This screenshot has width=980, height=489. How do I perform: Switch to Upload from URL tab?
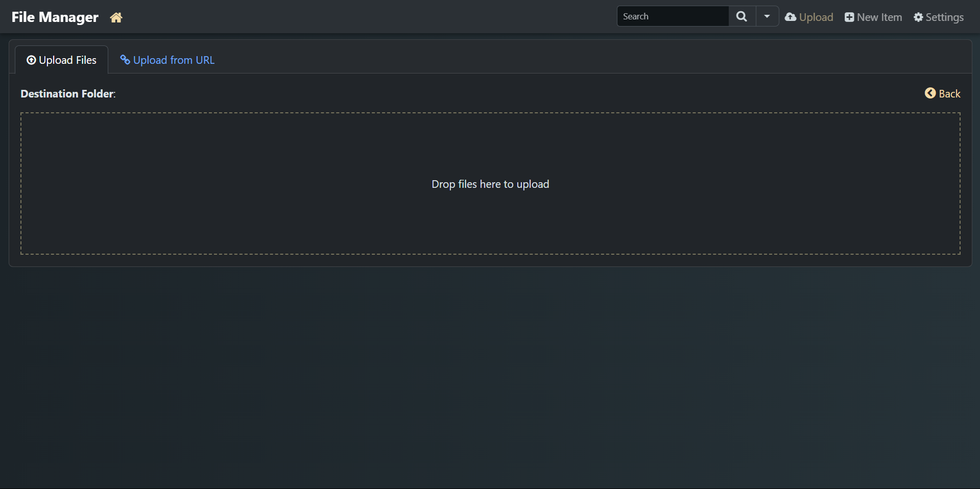point(167,60)
